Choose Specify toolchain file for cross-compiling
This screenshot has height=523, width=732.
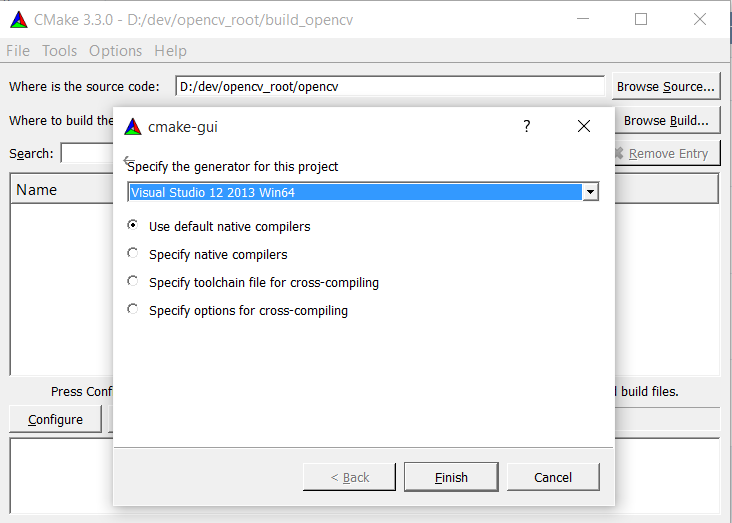coord(133,282)
